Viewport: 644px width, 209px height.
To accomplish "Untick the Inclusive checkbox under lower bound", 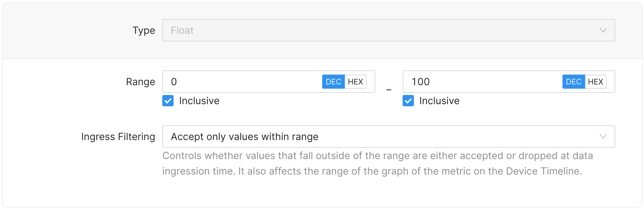I will click(x=168, y=101).
